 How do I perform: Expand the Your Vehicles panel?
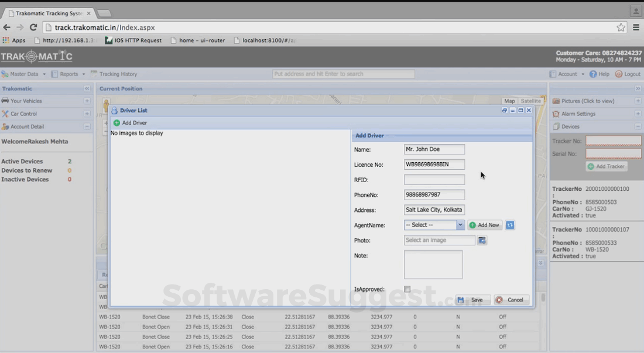pos(87,101)
